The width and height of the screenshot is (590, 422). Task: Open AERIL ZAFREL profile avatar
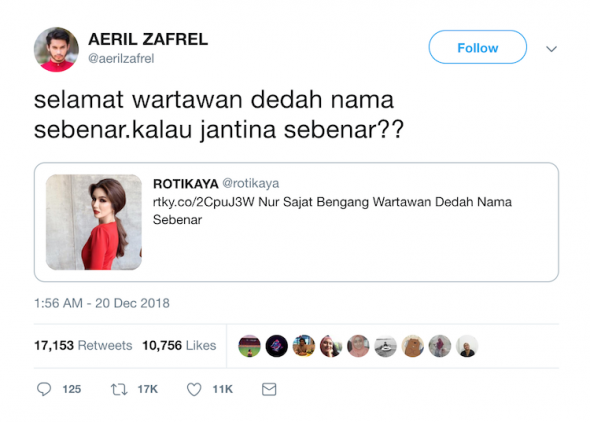tap(56, 49)
